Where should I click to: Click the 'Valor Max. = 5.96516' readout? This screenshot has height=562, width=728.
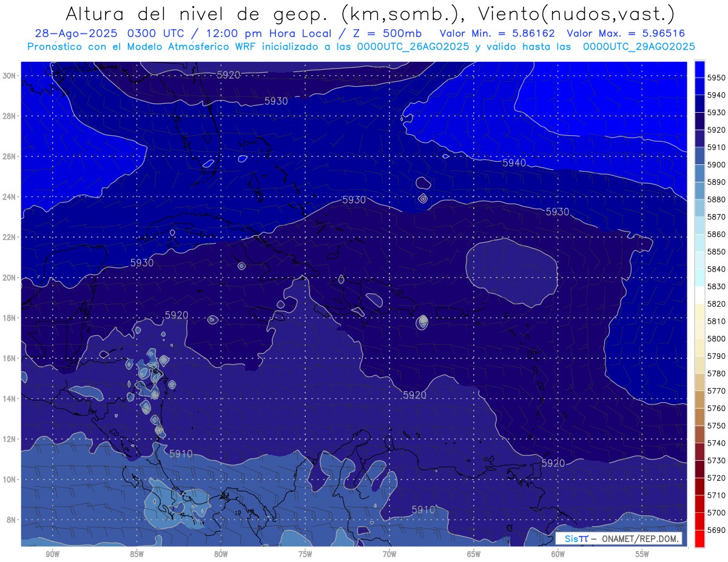625,34
